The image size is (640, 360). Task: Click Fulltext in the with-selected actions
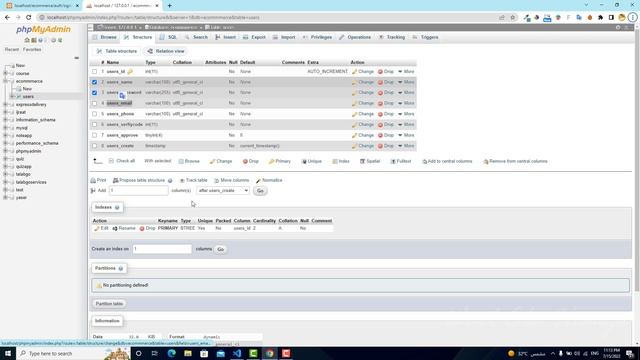(401, 161)
